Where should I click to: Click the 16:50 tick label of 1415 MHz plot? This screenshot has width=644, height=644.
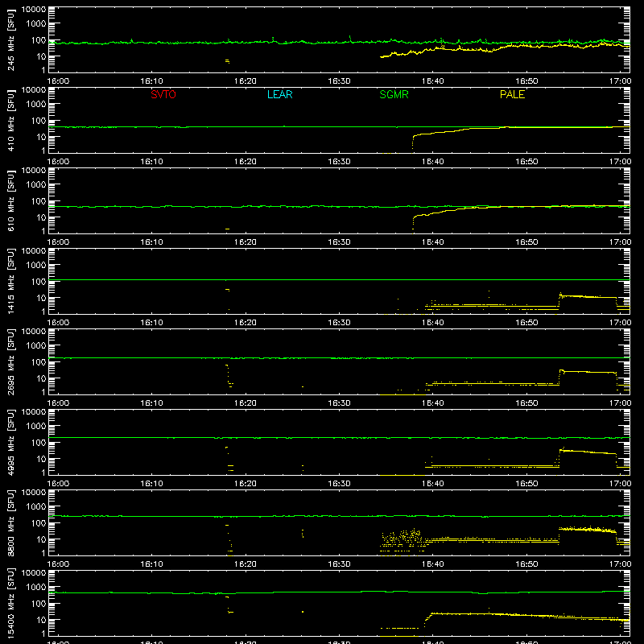526,323
